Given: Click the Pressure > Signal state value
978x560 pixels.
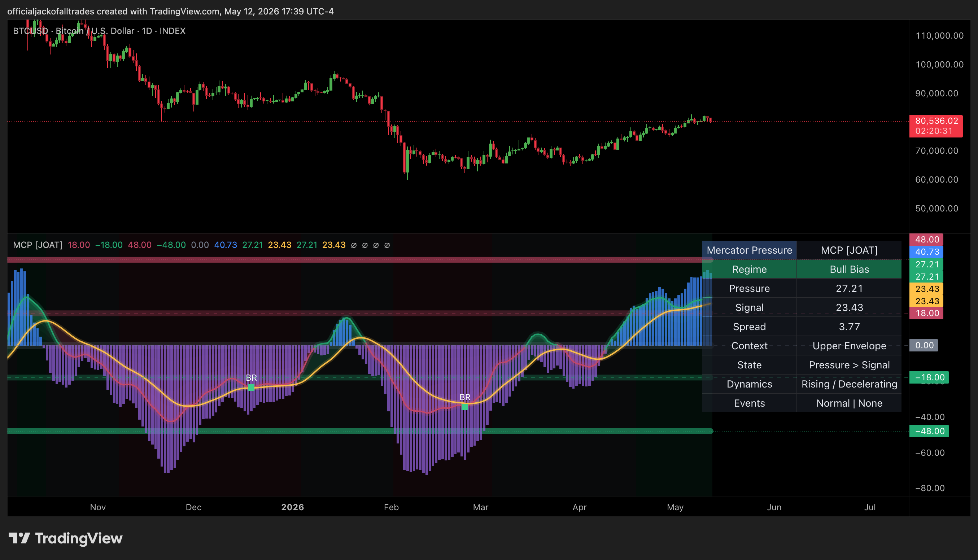Looking at the screenshot, I should pos(849,365).
